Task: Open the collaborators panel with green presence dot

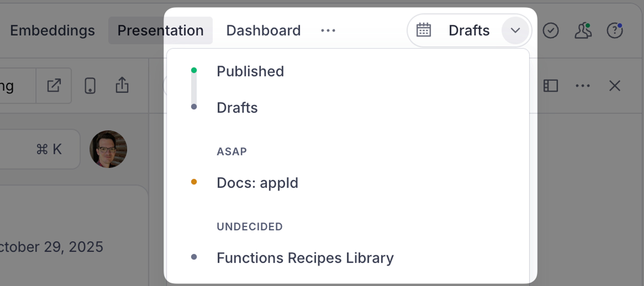Action: tap(583, 30)
